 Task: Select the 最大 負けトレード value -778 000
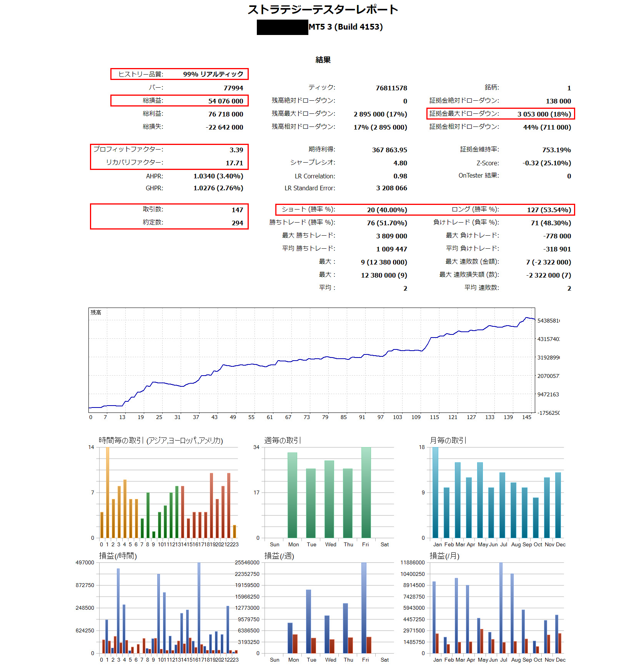tap(557, 236)
